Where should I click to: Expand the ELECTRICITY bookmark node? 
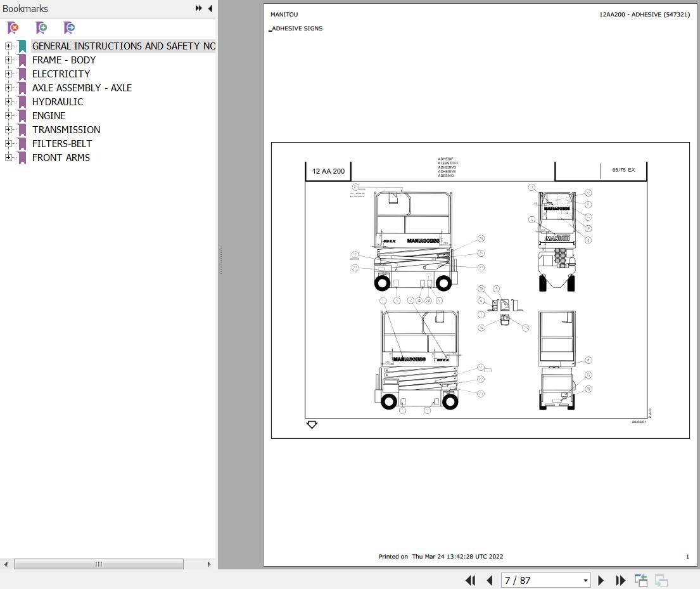coord(8,74)
